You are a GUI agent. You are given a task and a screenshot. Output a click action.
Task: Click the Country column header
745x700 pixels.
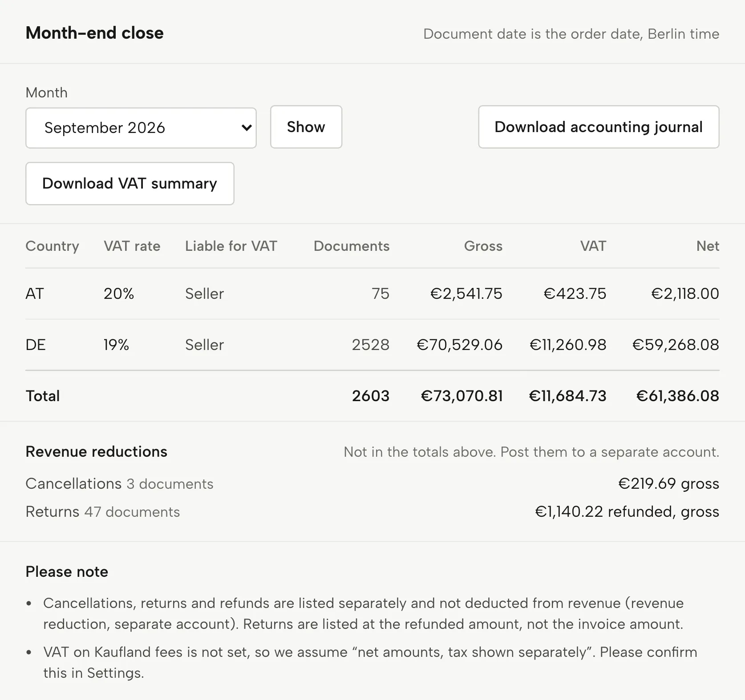pyautogui.click(x=53, y=246)
